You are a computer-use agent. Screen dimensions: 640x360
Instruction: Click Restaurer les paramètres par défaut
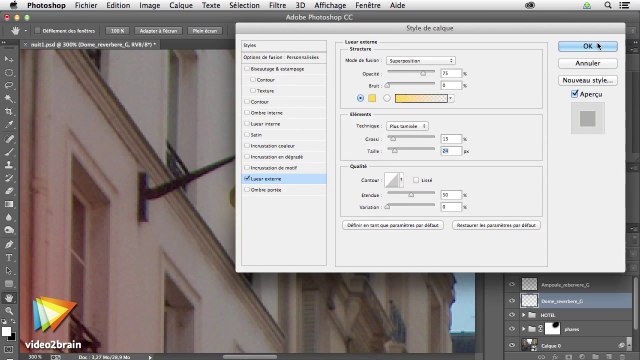pos(496,225)
